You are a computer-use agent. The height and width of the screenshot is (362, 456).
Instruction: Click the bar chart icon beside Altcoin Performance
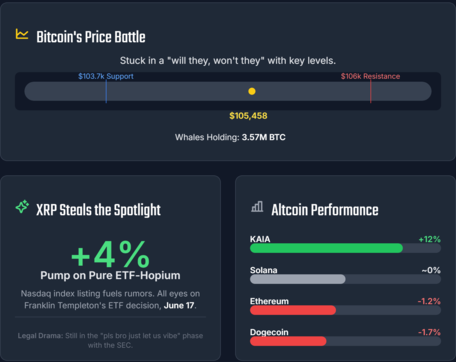(257, 207)
